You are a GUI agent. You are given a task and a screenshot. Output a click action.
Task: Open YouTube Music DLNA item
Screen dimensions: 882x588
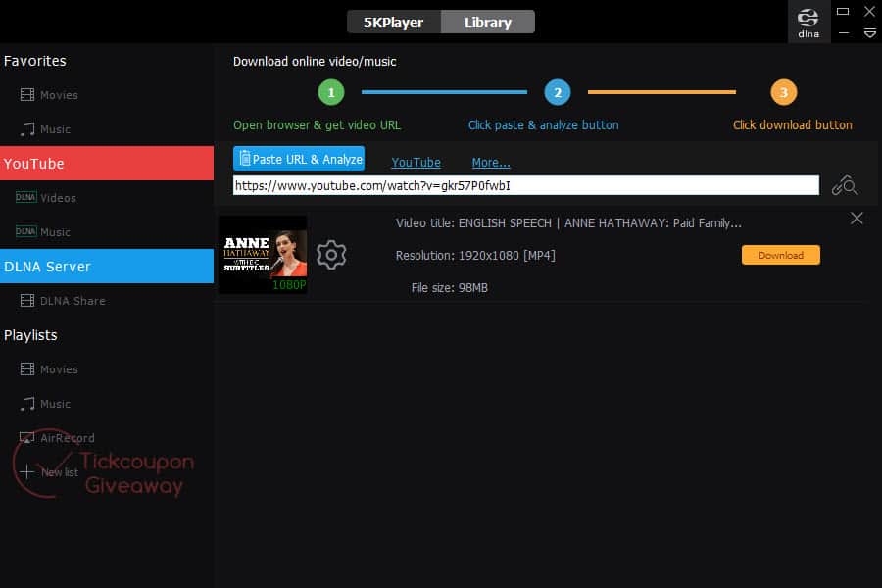[x=43, y=232]
